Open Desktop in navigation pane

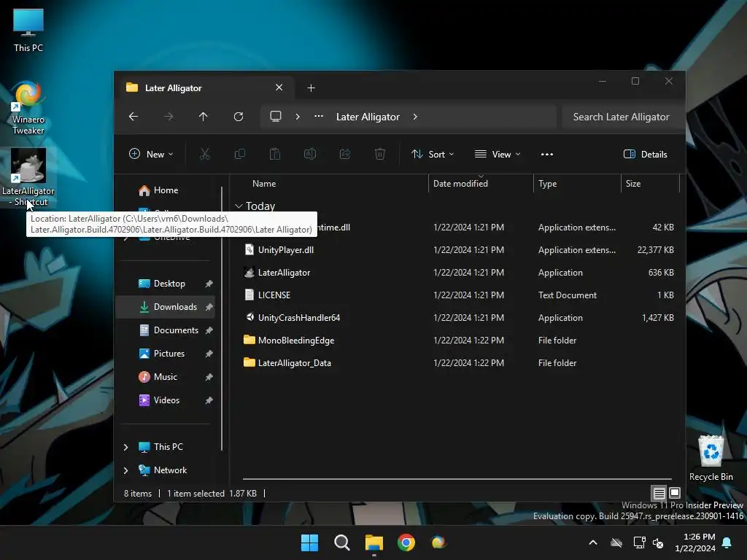(x=166, y=284)
